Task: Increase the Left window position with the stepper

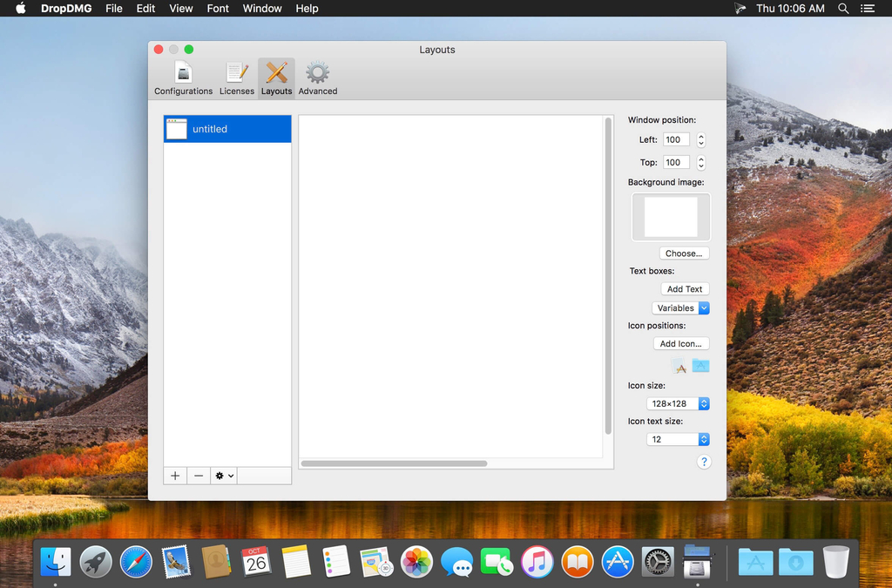Action: click(700, 136)
